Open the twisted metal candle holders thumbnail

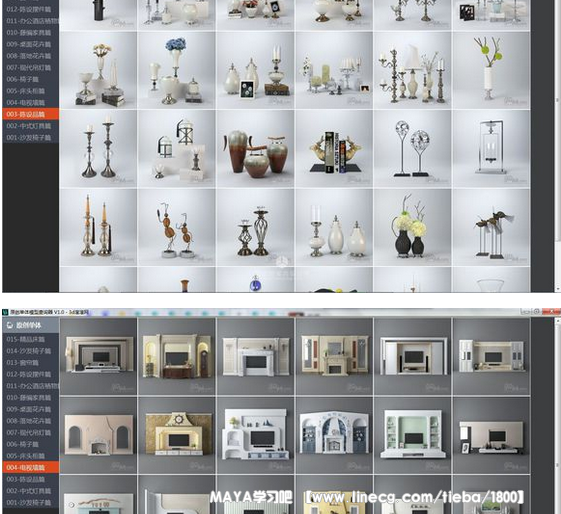click(255, 227)
